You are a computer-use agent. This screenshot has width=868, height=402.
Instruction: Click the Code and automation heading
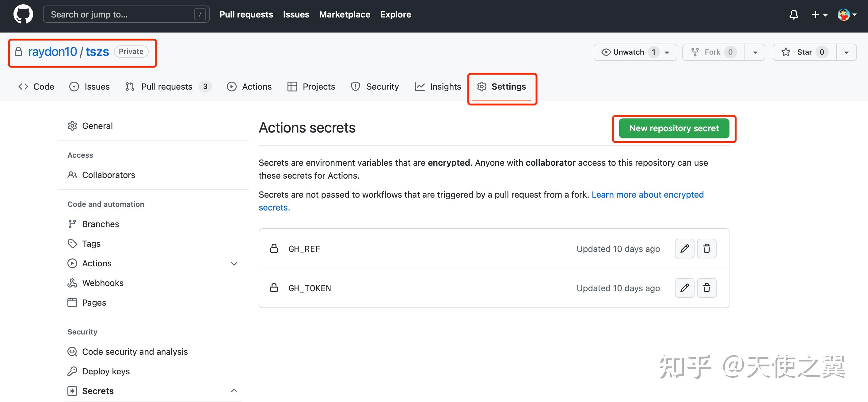tap(106, 204)
